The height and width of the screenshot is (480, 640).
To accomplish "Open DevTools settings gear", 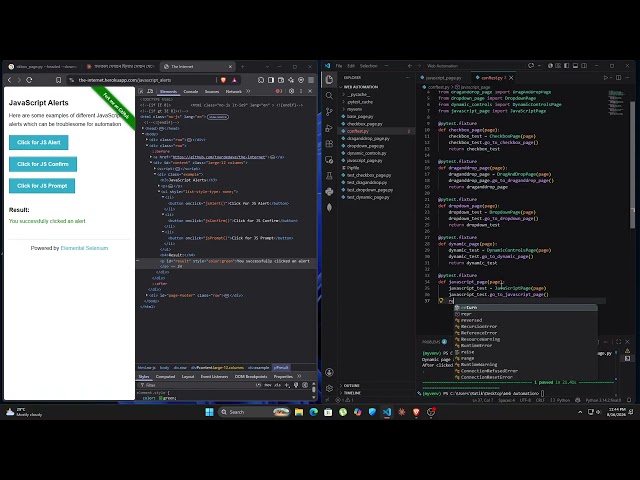I will click(x=291, y=91).
